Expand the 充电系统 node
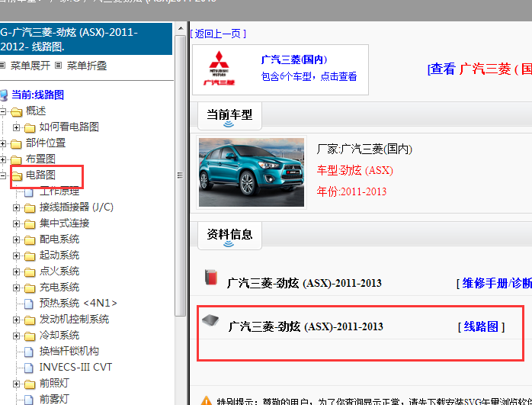This screenshot has width=532, height=405. point(16,288)
